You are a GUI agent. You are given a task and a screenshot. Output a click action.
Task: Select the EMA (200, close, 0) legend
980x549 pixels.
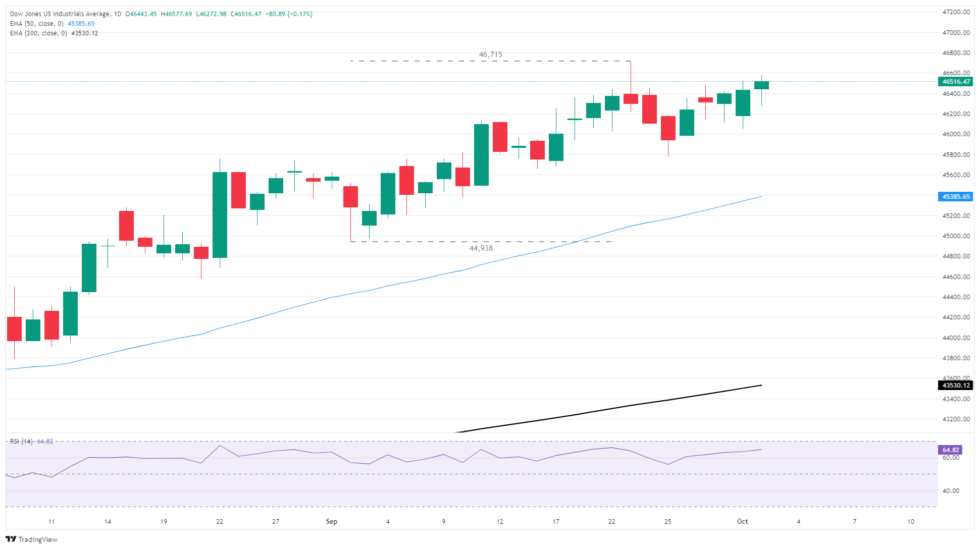tap(38, 33)
